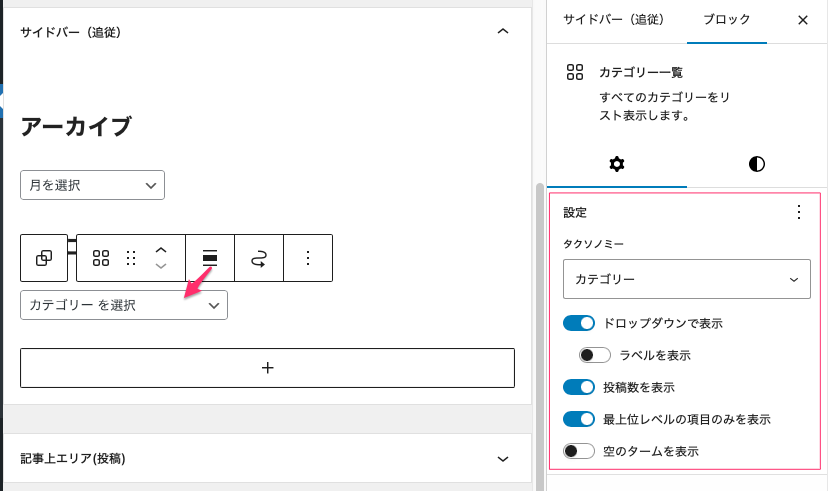Disable the ドロップダウンで表示 toggle
This screenshot has width=828, height=491.
point(579,323)
